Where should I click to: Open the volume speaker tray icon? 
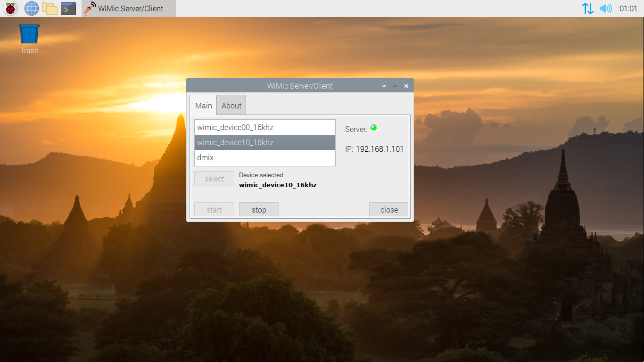(605, 8)
